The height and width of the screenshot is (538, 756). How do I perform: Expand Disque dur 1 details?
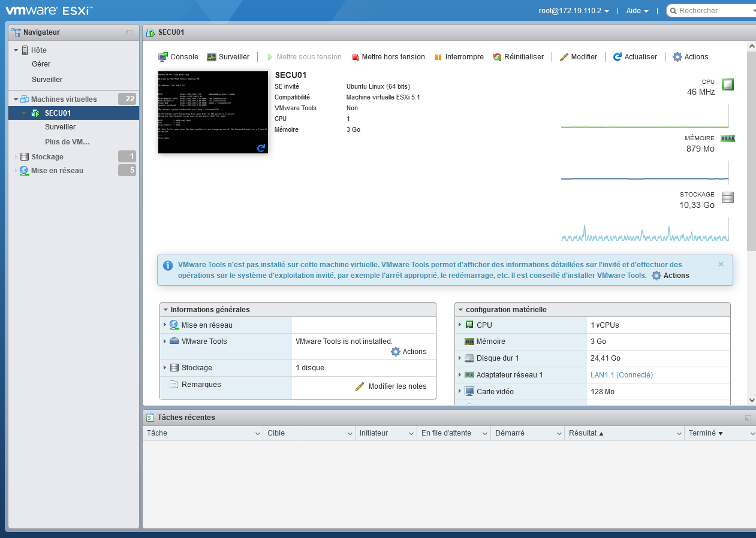460,358
